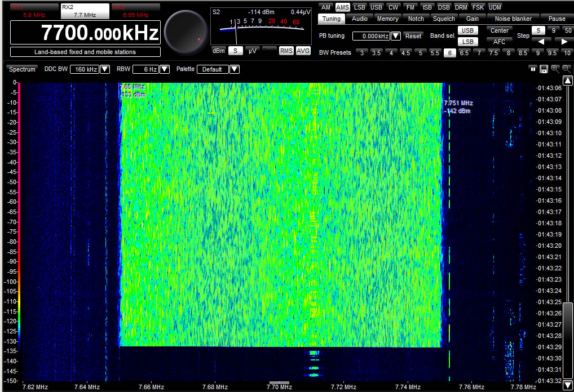The width and height of the screenshot is (574, 392).
Task: Step frequency down with left arrow
Action: [x=541, y=41]
